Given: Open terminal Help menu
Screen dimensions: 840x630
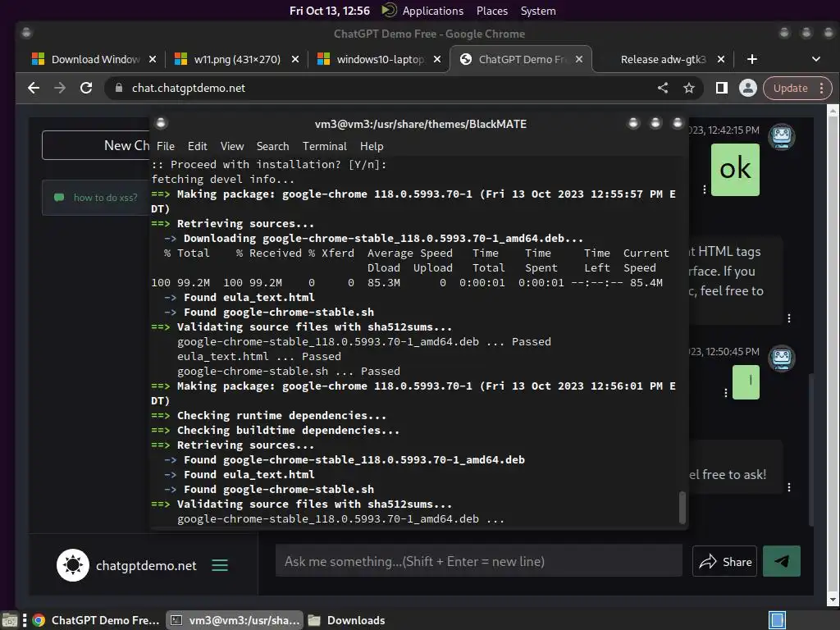Looking at the screenshot, I should click(x=372, y=146).
